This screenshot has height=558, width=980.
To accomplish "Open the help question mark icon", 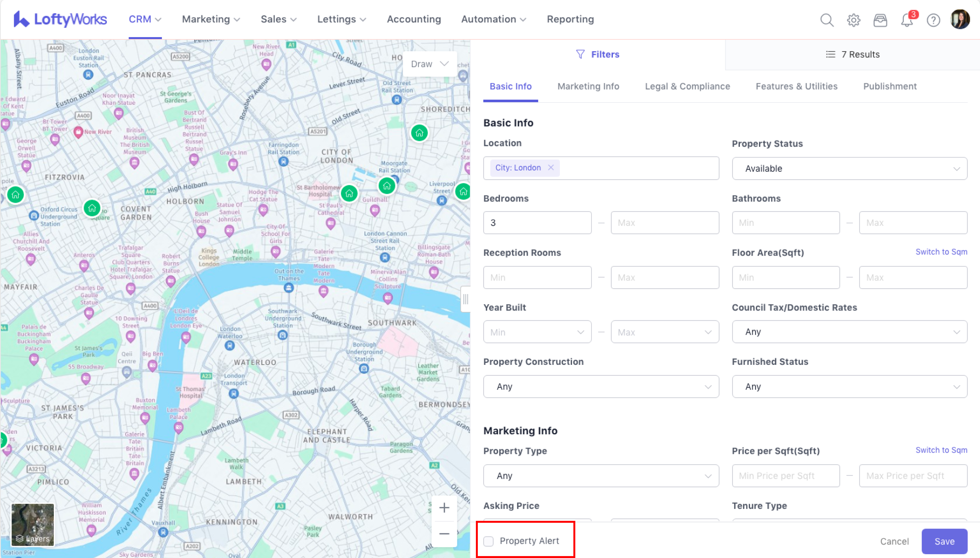I will [x=933, y=20].
